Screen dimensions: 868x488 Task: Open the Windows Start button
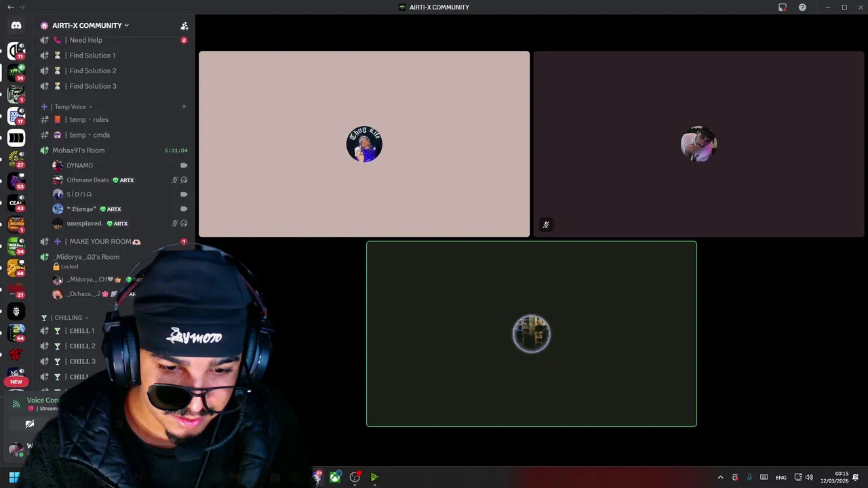click(14, 477)
